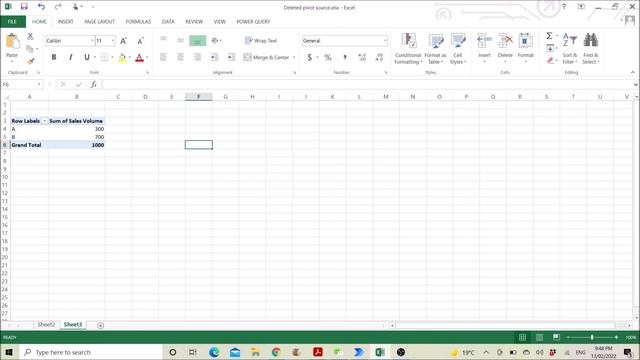Add a new sheet
The image size is (640, 360).
pyautogui.click(x=100, y=325)
